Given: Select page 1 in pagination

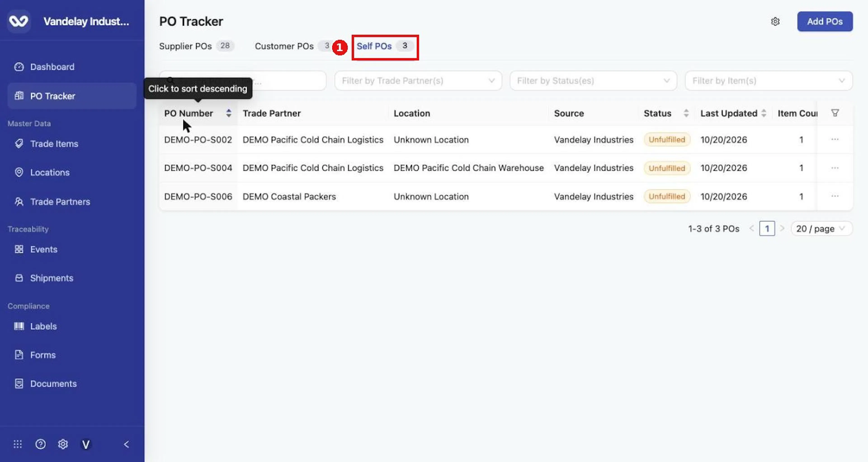Looking at the screenshot, I should pyautogui.click(x=767, y=229).
